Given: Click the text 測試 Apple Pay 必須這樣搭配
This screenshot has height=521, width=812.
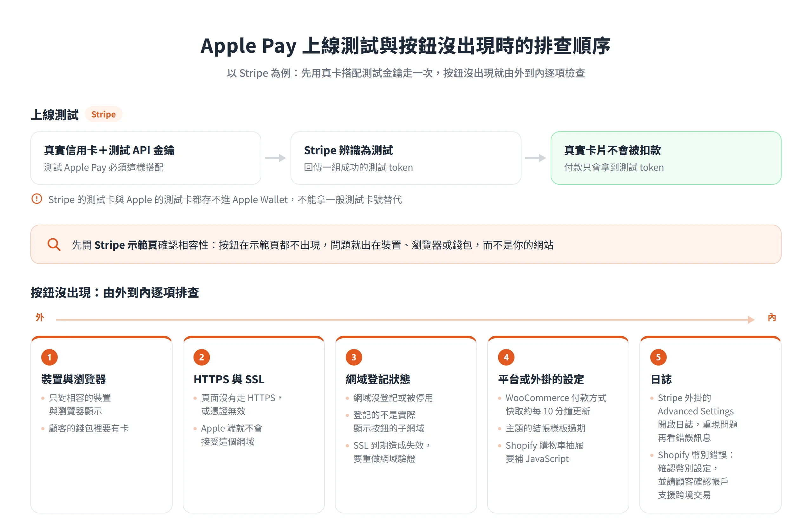Looking at the screenshot, I should click(103, 168).
